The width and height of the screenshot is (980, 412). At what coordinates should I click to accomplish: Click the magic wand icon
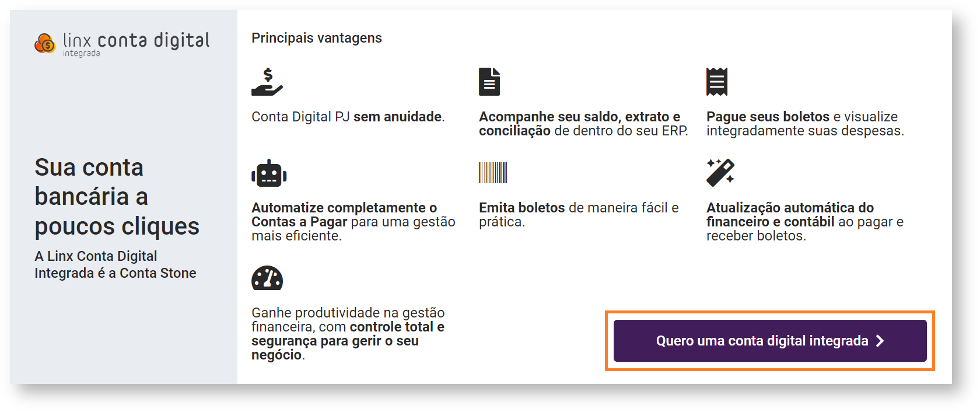720,173
